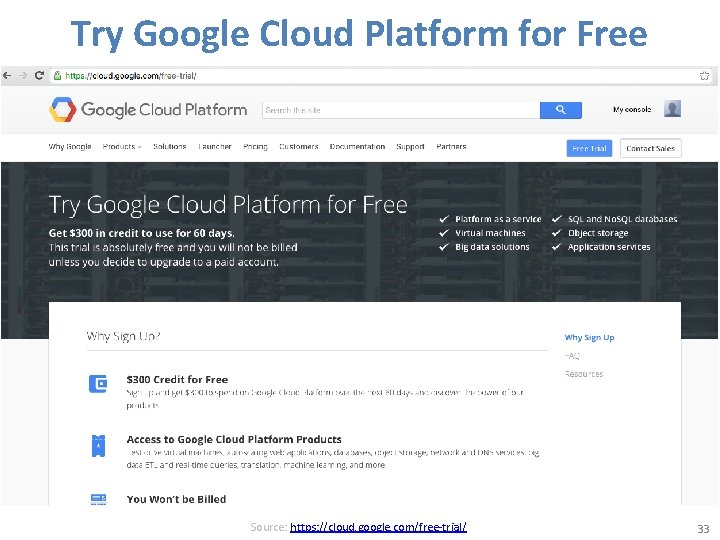Click the Access to Products ticket icon

98,446
